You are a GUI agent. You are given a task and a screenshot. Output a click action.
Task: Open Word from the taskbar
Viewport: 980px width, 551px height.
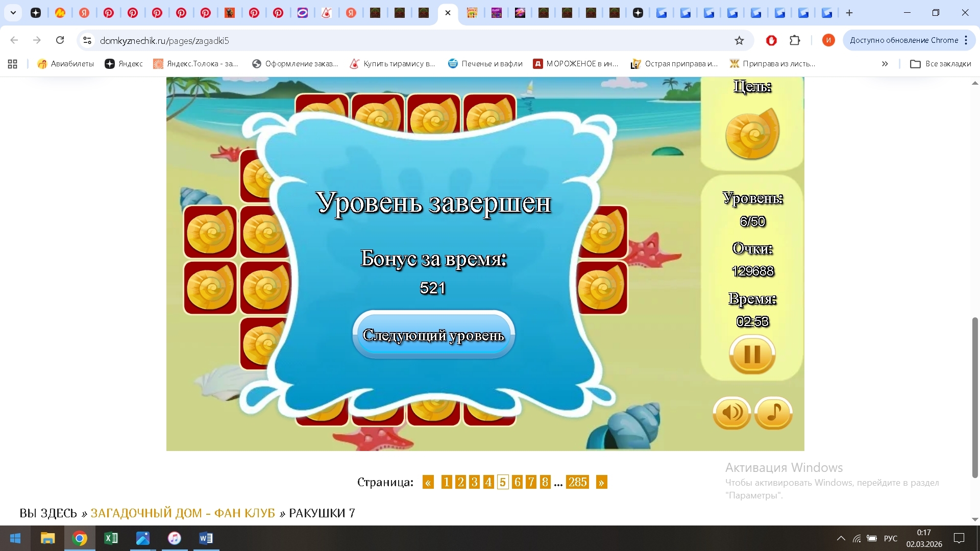click(205, 538)
